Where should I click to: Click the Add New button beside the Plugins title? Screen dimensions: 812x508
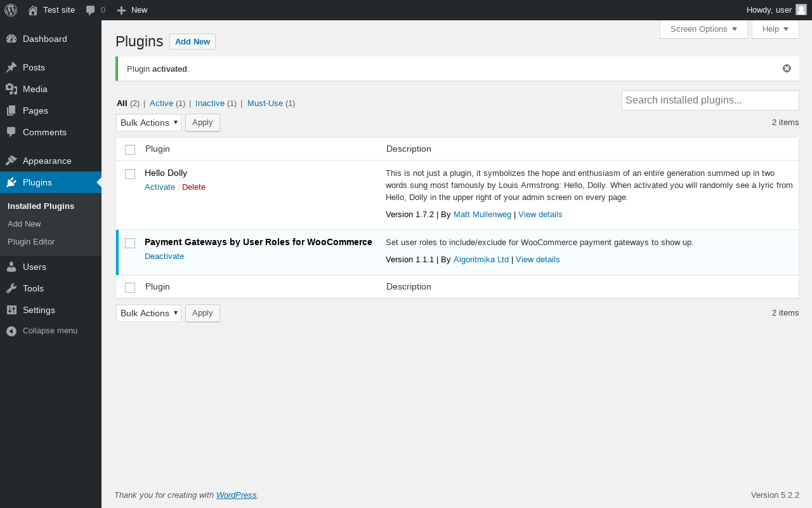click(192, 42)
